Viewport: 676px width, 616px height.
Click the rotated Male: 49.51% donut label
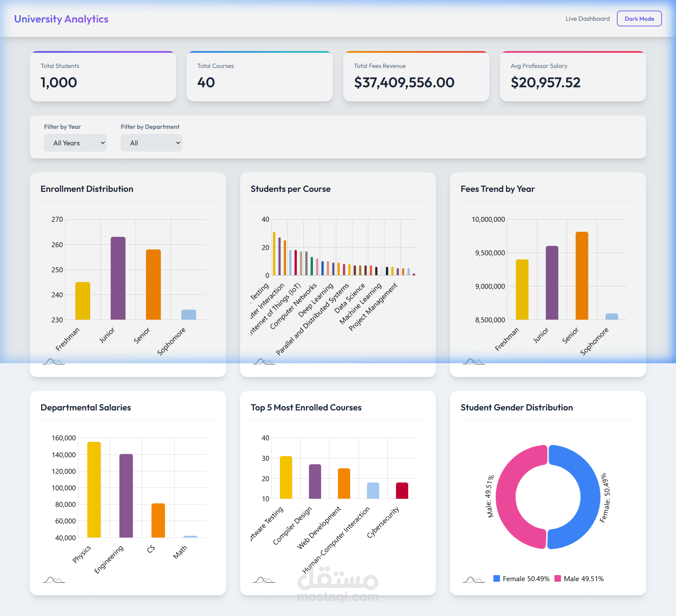[490, 496]
